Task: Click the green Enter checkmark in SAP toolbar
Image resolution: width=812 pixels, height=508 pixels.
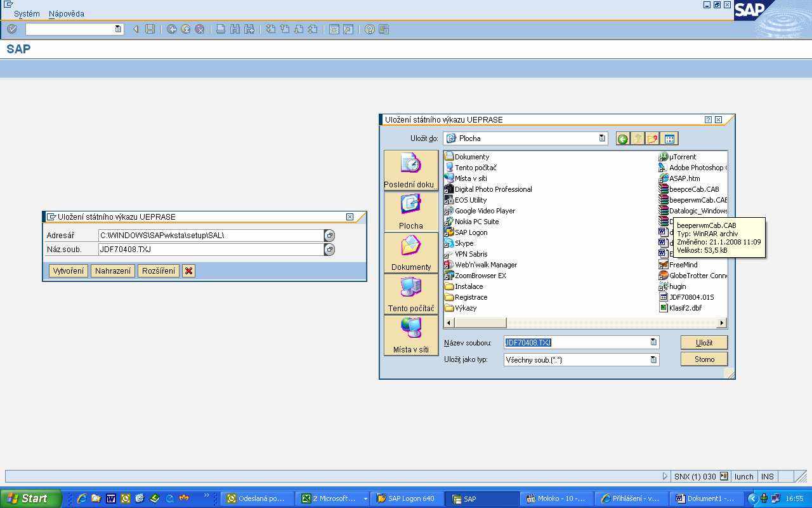Action: [12, 29]
